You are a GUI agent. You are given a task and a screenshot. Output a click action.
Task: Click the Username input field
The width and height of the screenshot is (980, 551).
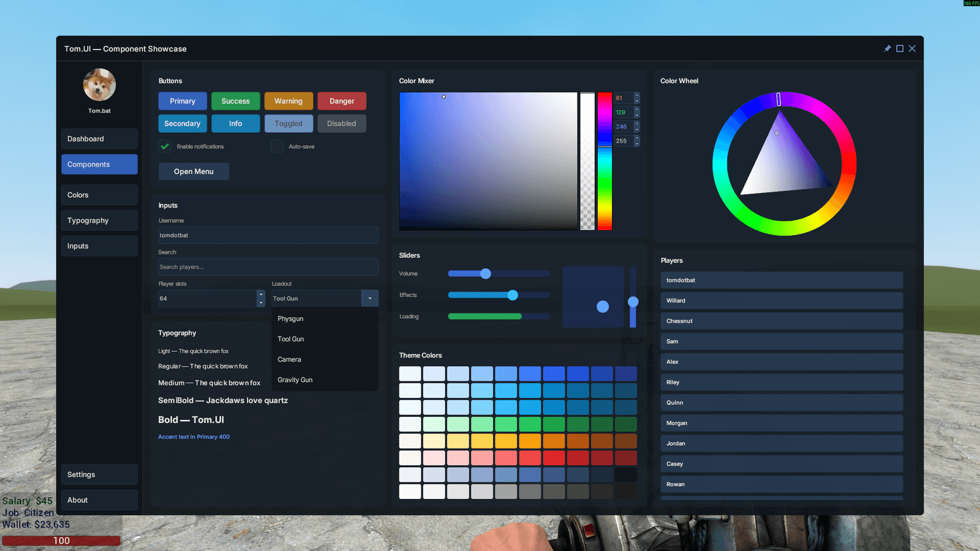(268, 235)
